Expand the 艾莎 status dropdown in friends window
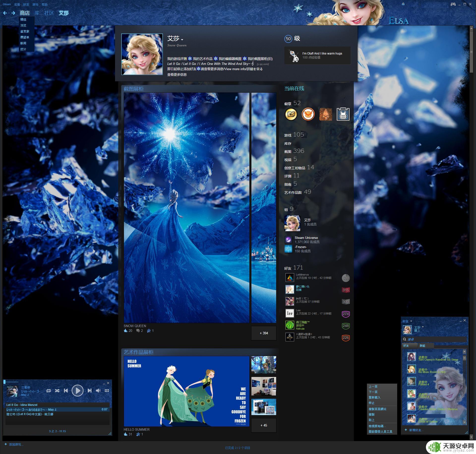Screen dimensions: 476x454 423,327
